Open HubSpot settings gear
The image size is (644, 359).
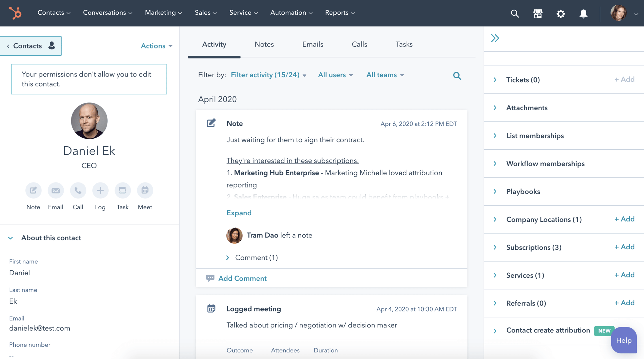[x=560, y=13]
